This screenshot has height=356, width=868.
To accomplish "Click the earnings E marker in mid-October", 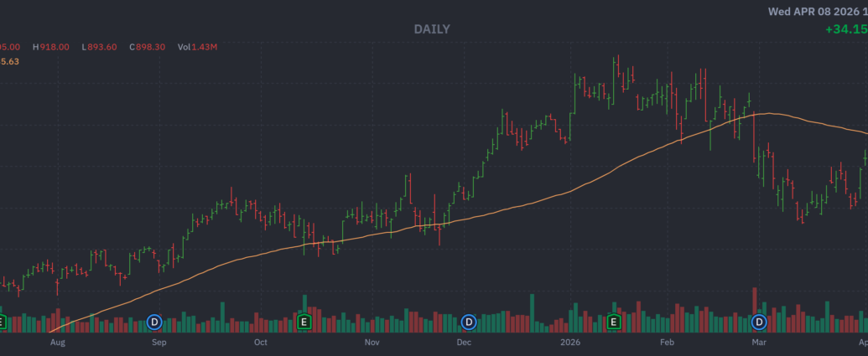I will pos(304,322).
